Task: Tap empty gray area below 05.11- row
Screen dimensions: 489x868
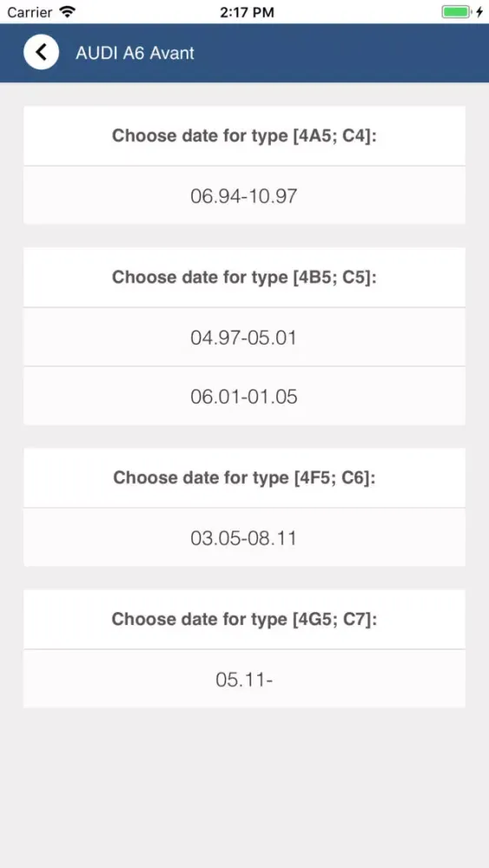Action: (244, 786)
